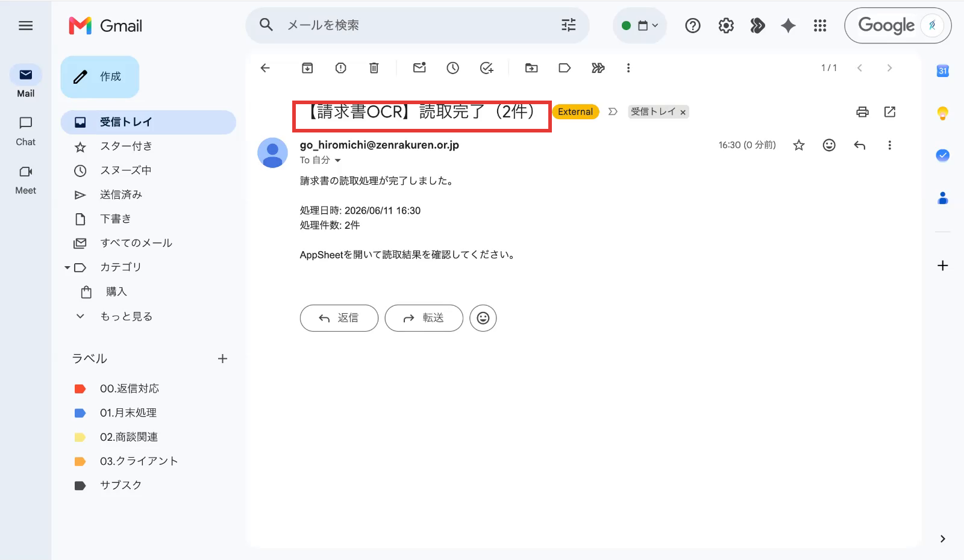This screenshot has height=560, width=964.
Task: Switch to Meet in left rail
Action: point(25,179)
